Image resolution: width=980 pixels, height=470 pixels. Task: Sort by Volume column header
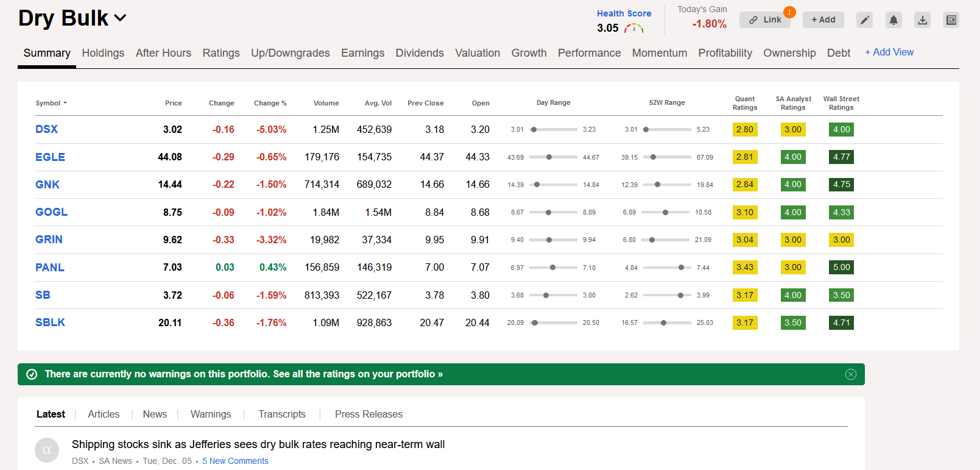[326, 103]
